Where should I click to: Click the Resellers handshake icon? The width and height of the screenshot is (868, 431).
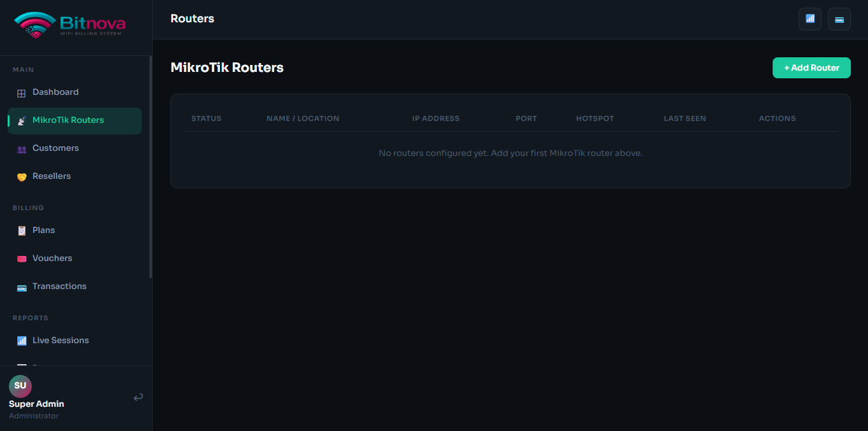(21, 177)
